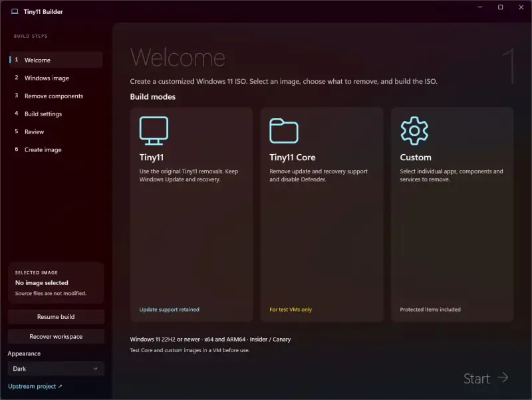The image size is (532, 400).
Task: Click the 'Create a customized Windows 11 ISO' description
Action: click(x=284, y=81)
